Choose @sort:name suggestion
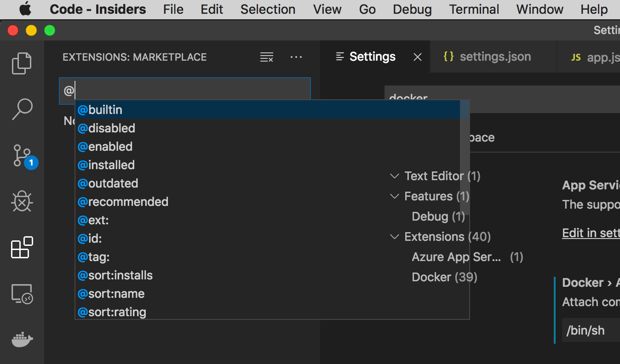Screen dimensions: 620x364 click(x=272, y=294)
